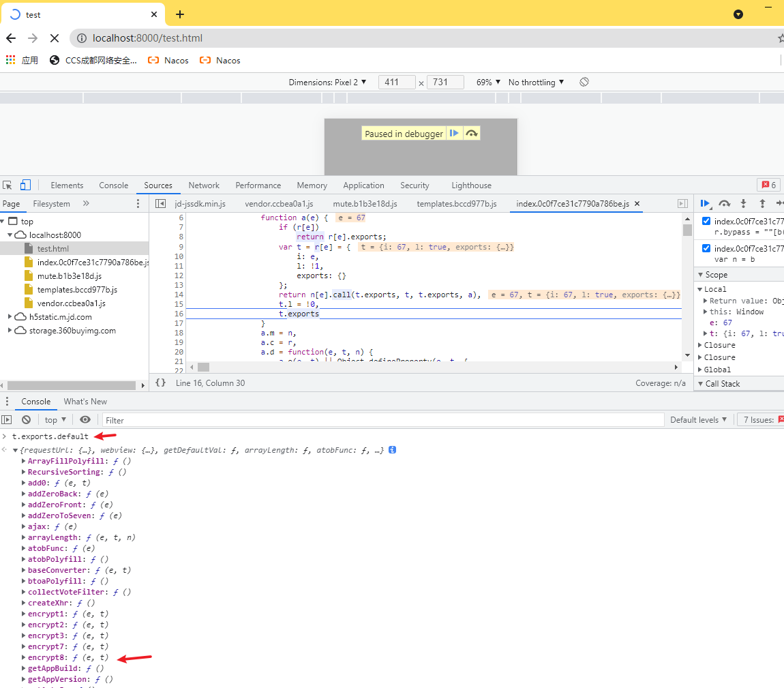Screen dimensions: 784x688
Task: Uncheck the var n = b breakpoint
Action: point(706,248)
